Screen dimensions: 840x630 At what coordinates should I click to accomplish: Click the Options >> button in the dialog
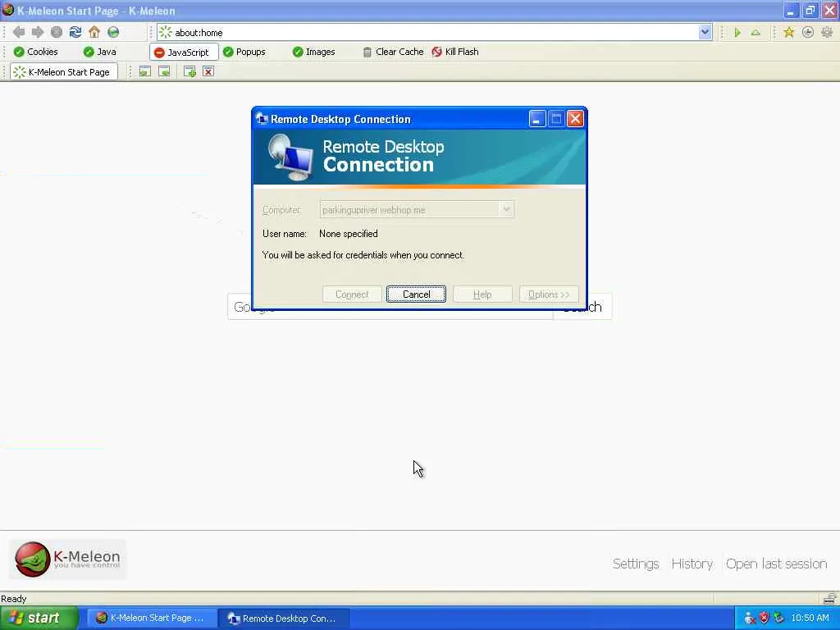[549, 294]
